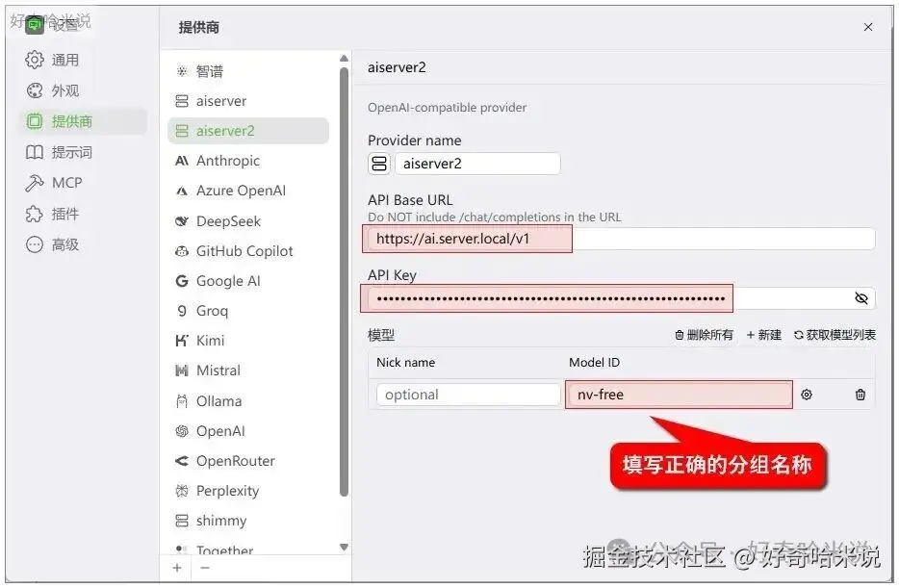The height and width of the screenshot is (588, 899).
Task: Remove selected provider with minus icon
Action: (205, 568)
